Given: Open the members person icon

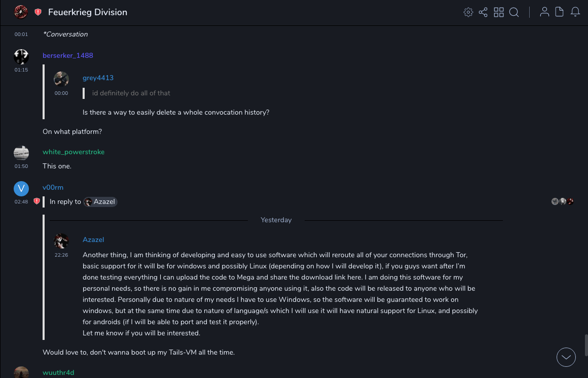Looking at the screenshot, I should pos(544,12).
